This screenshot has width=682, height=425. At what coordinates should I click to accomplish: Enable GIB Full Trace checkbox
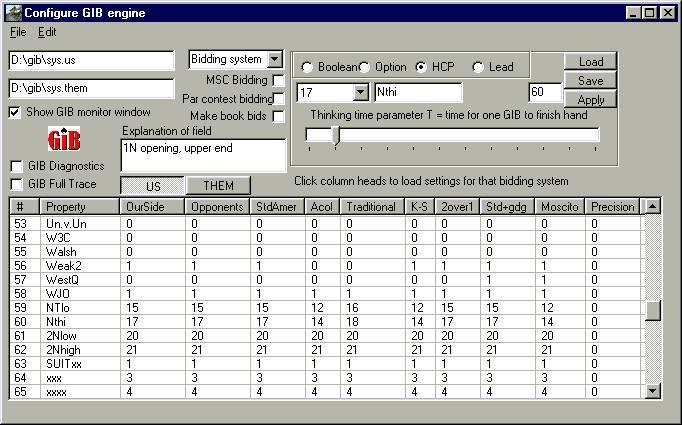[x=16, y=184]
